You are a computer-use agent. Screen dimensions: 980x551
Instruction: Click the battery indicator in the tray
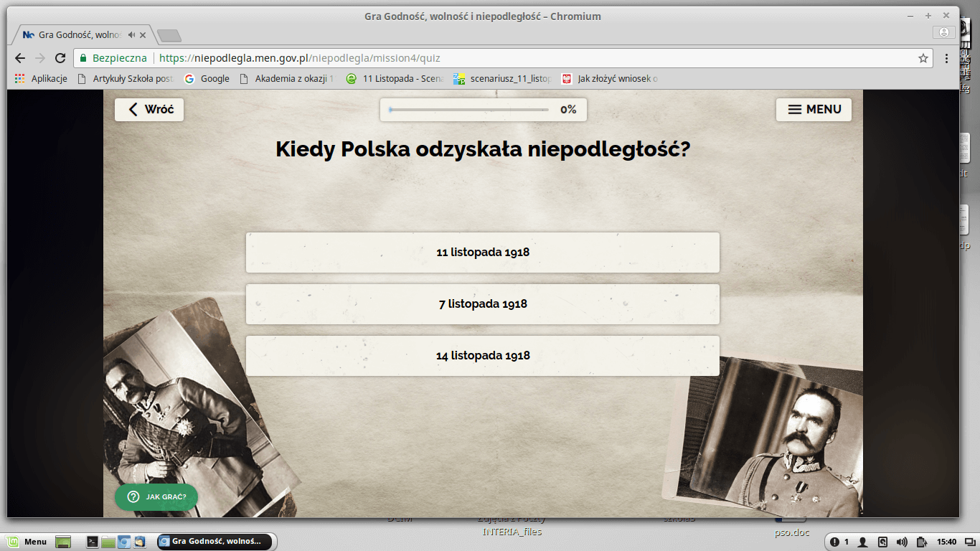(x=920, y=542)
